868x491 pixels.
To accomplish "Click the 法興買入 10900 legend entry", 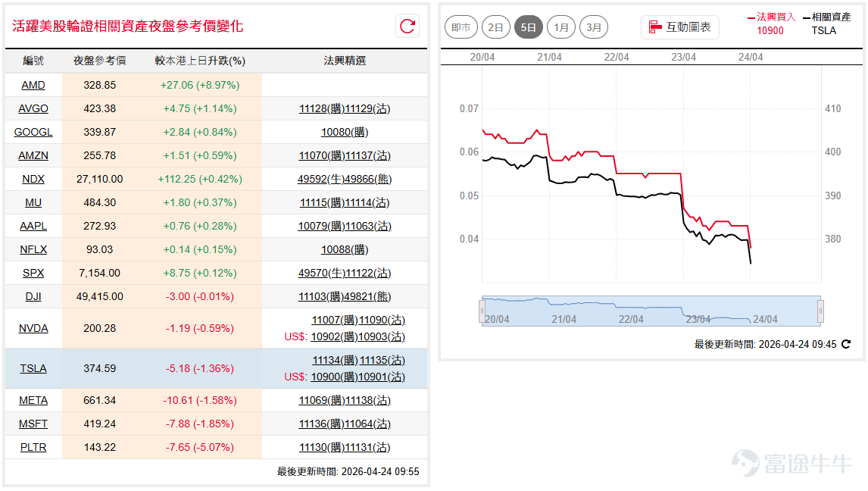I will pyautogui.click(x=770, y=23).
